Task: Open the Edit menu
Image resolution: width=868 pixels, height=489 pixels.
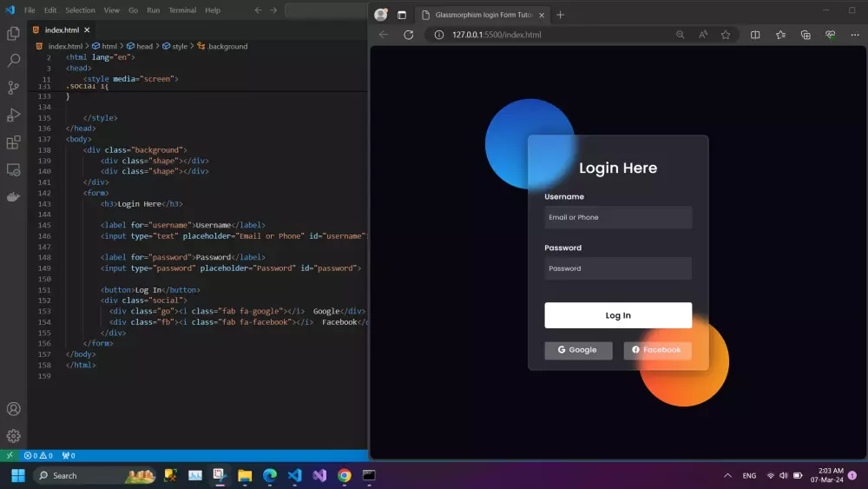Action: click(x=50, y=10)
